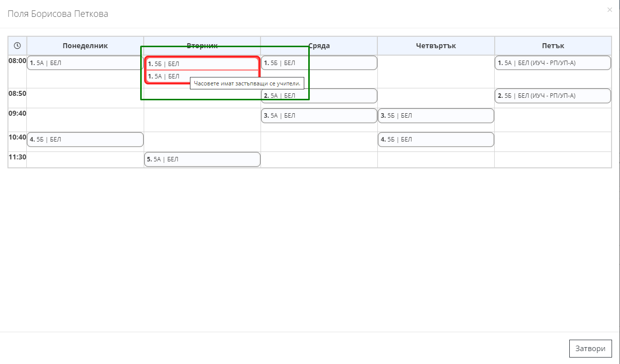This screenshot has height=364, width=620.
Task: Click the 09:40 time label
Action: [17, 113]
